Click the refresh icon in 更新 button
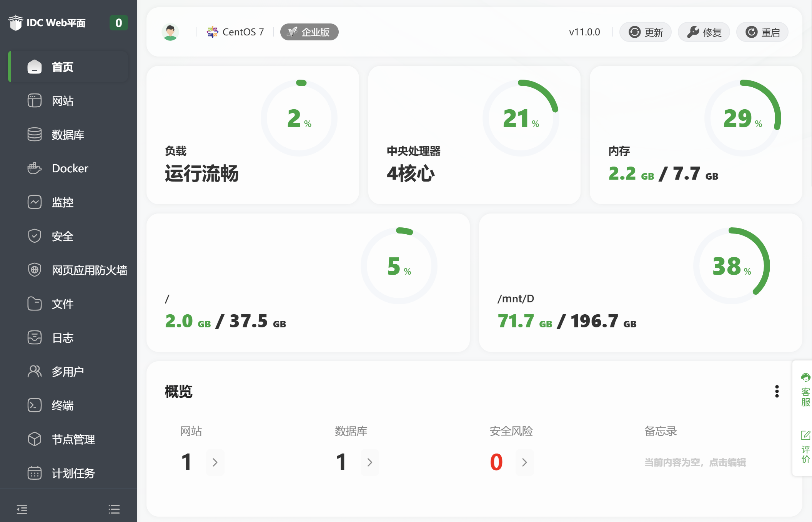The image size is (812, 522). (635, 32)
